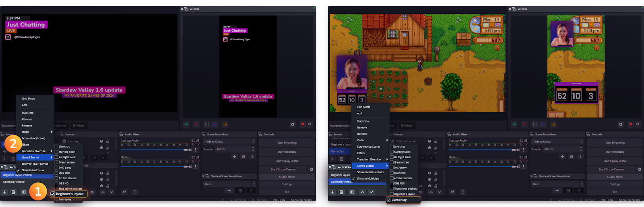Toggle Gameplay checkbox in right screenshot submenu
The width and height of the screenshot is (644, 207).
coord(389,200)
